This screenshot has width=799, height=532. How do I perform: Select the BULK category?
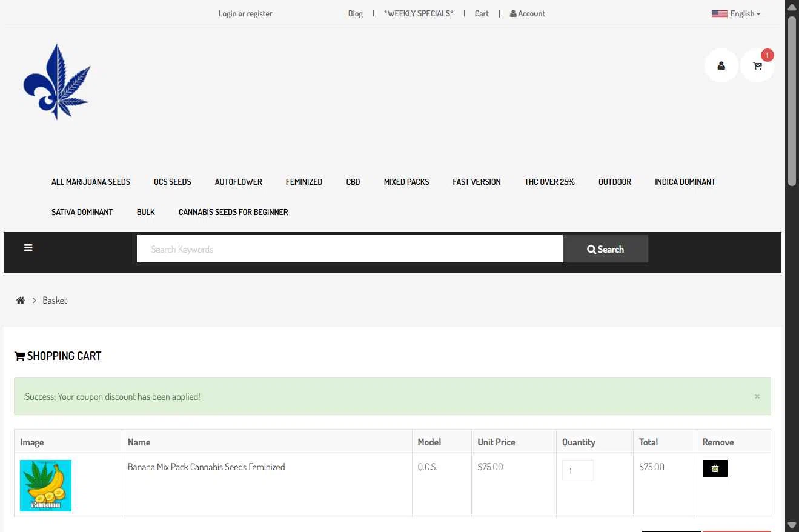point(146,212)
